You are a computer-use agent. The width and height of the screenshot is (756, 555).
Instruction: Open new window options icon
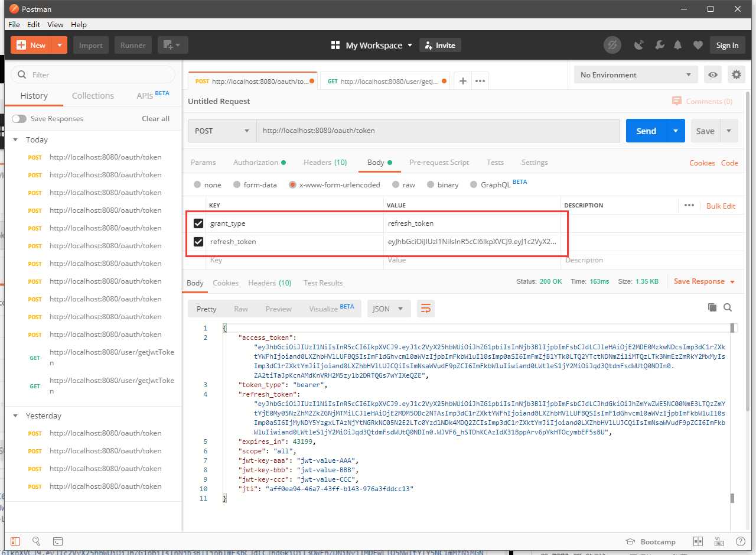tap(172, 45)
